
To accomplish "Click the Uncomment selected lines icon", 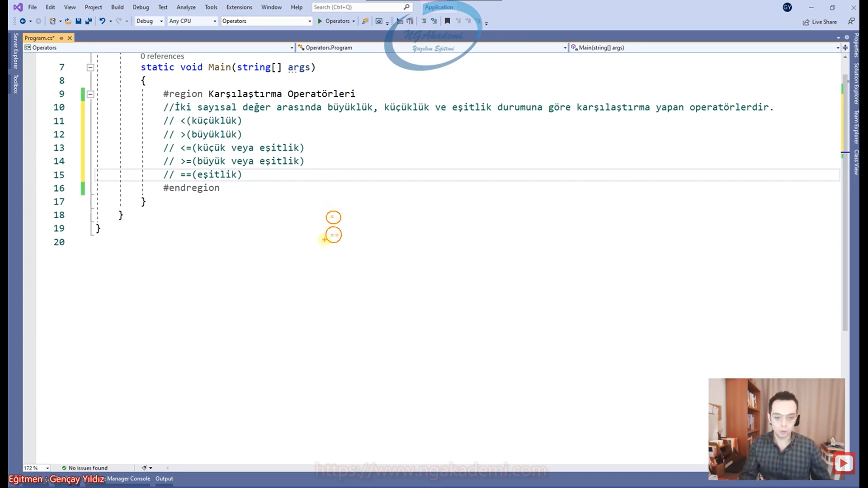I will pyautogui.click(x=434, y=21).
